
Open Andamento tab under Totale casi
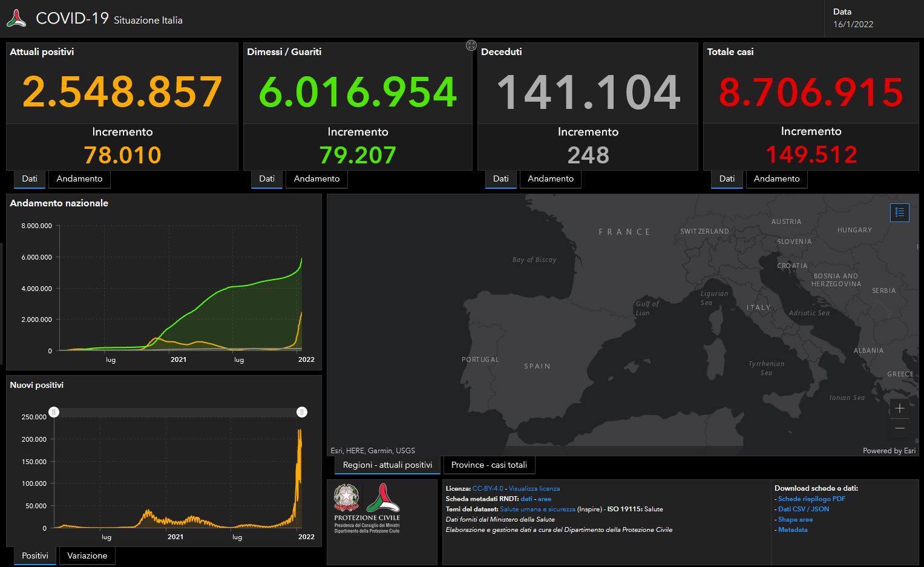pyautogui.click(x=776, y=179)
